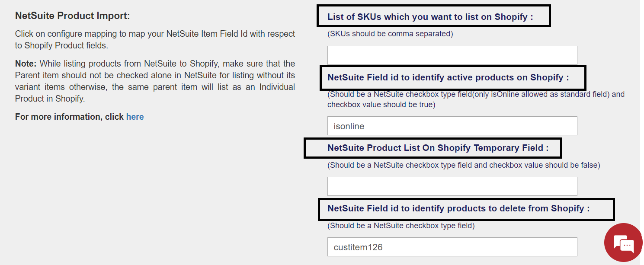
Task: Click the 'only isOnline allowed' hint text
Action: click(x=541, y=94)
